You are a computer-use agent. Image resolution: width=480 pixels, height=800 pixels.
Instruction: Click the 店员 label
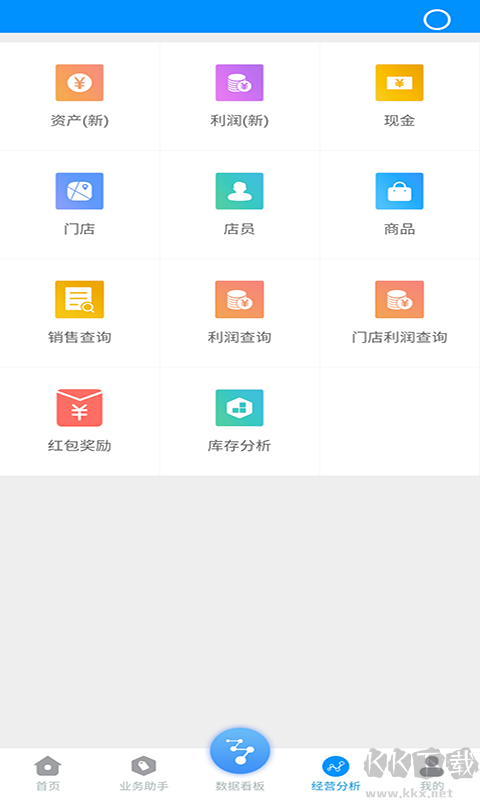coord(239,229)
